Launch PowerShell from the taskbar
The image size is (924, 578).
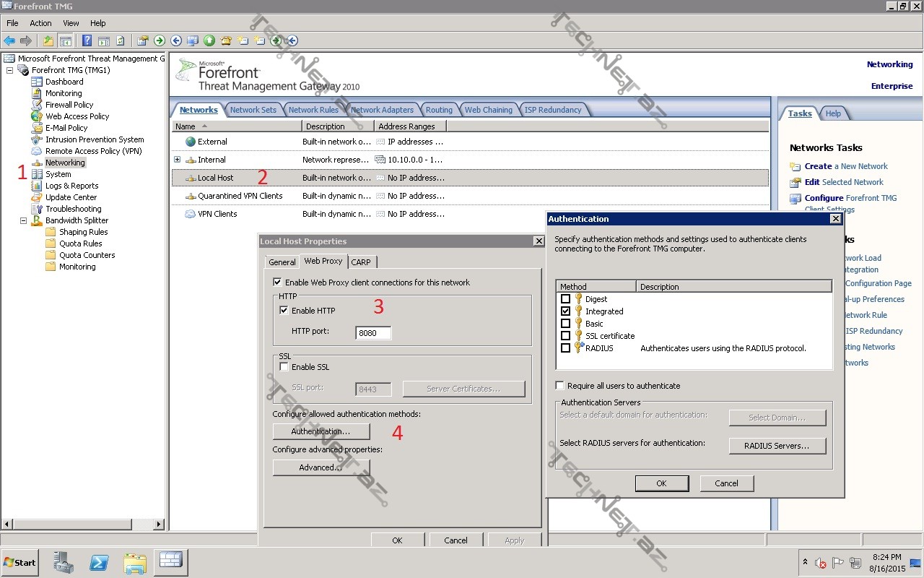point(99,562)
